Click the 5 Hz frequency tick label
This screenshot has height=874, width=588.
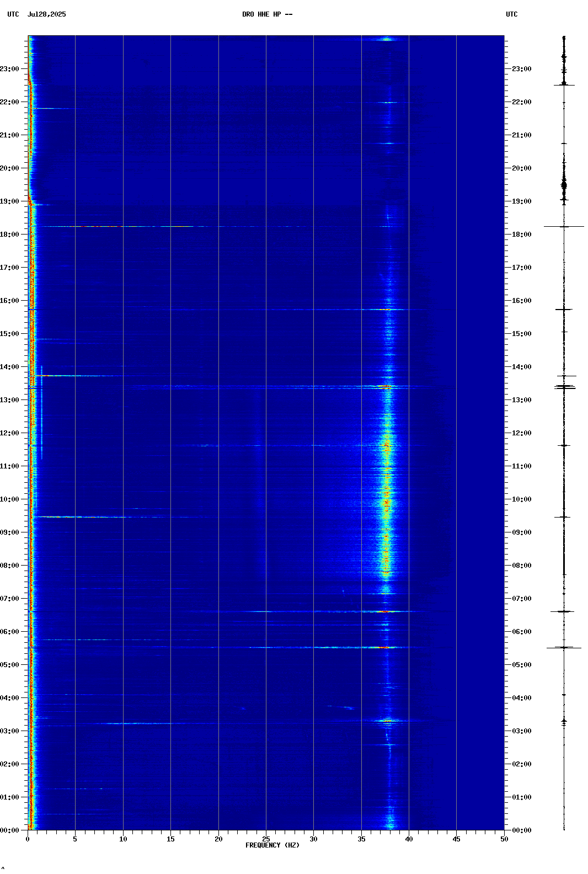tap(75, 839)
